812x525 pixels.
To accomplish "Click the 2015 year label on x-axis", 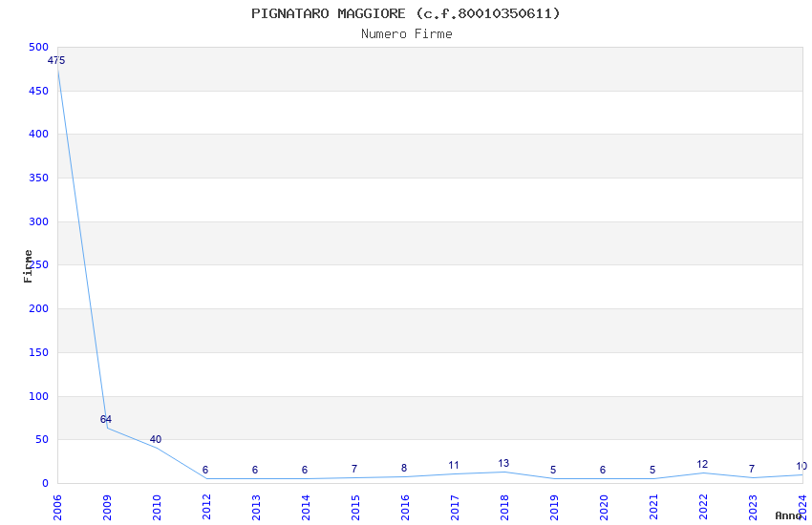I will pyautogui.click(x=355, y=508).
